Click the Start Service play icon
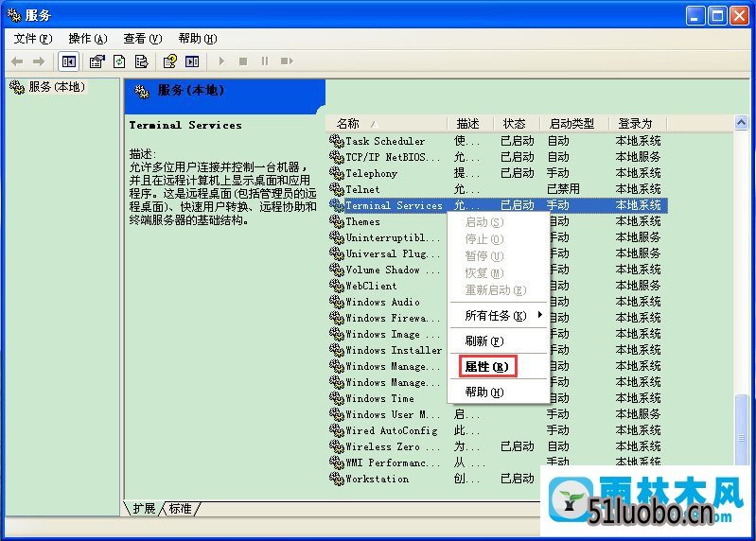The width and height of the screenshot is (756, 541). click(221, 61)
